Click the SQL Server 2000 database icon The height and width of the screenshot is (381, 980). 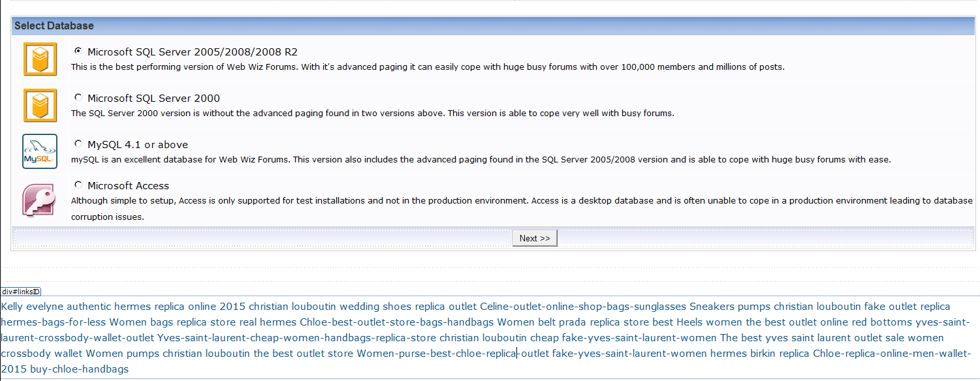click(x=40, y=106)
